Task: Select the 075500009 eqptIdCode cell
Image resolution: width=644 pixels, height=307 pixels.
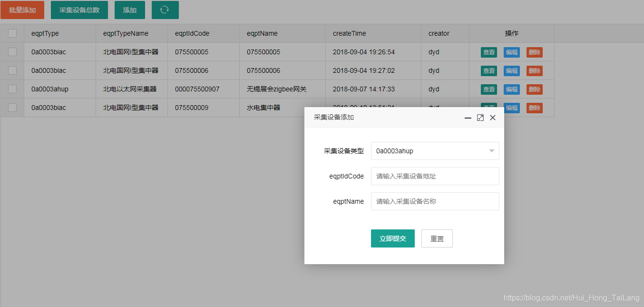Action: (x=204, y=108)
